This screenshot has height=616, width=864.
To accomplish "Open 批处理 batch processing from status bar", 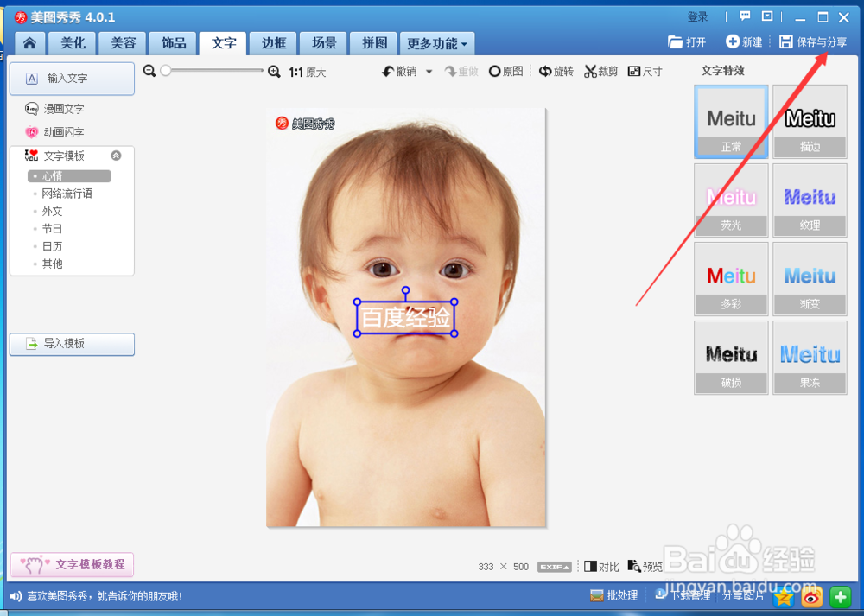I will click(613, 595).
